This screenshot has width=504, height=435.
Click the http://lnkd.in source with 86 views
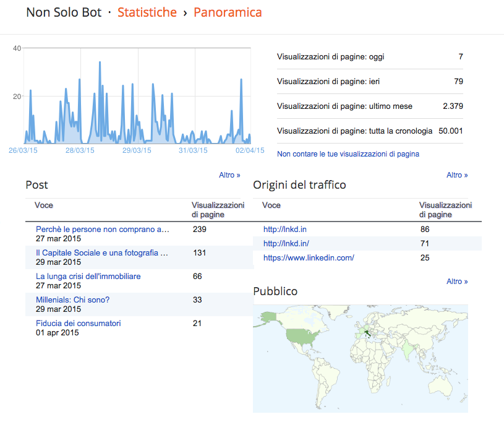tap(284, 229)
